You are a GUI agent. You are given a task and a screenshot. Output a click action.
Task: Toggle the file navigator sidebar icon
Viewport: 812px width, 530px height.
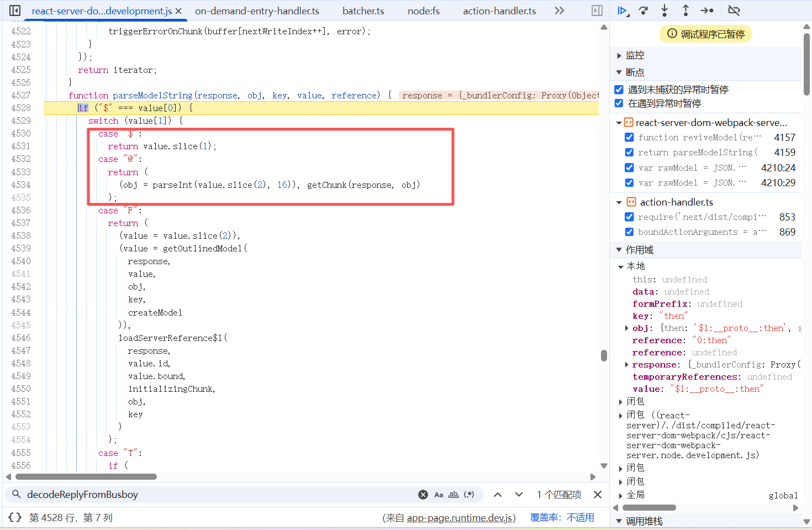coord(15,11)
